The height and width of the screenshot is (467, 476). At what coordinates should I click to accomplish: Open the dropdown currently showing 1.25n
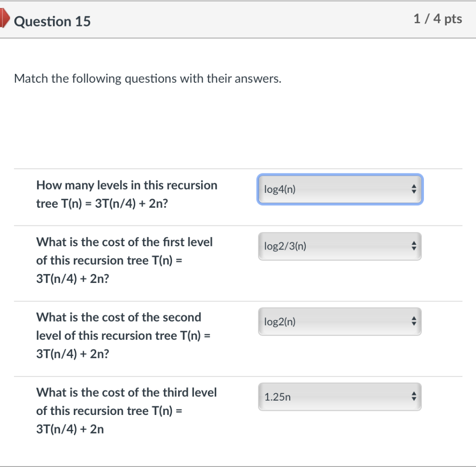340,396
